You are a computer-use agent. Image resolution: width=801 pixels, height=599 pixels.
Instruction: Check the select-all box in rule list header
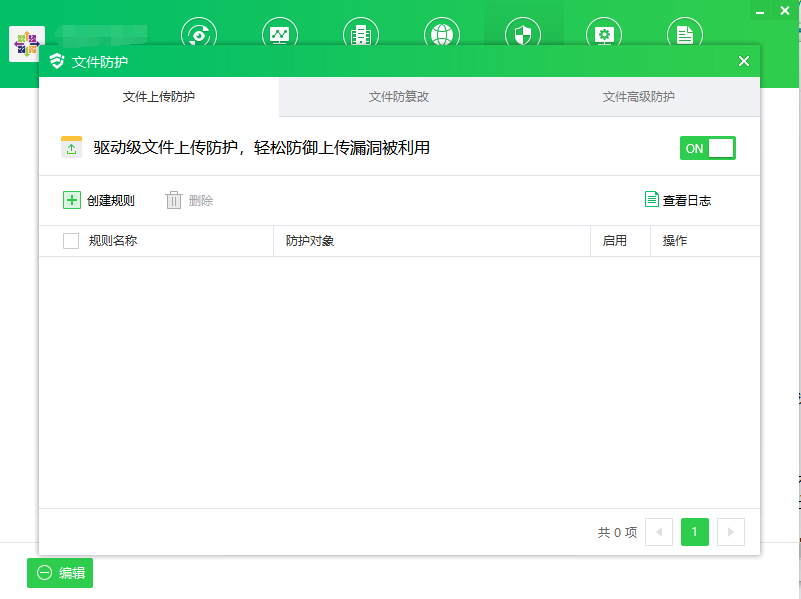[x=69, y=240]
